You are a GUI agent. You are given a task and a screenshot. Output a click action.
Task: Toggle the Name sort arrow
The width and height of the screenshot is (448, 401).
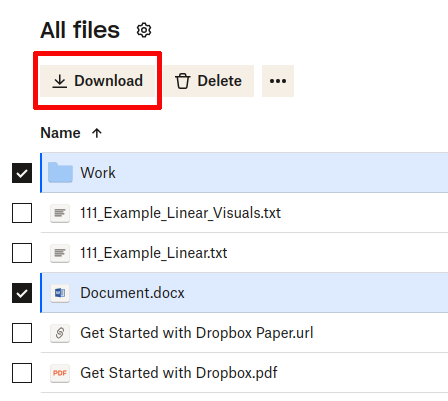pos(97,133)
